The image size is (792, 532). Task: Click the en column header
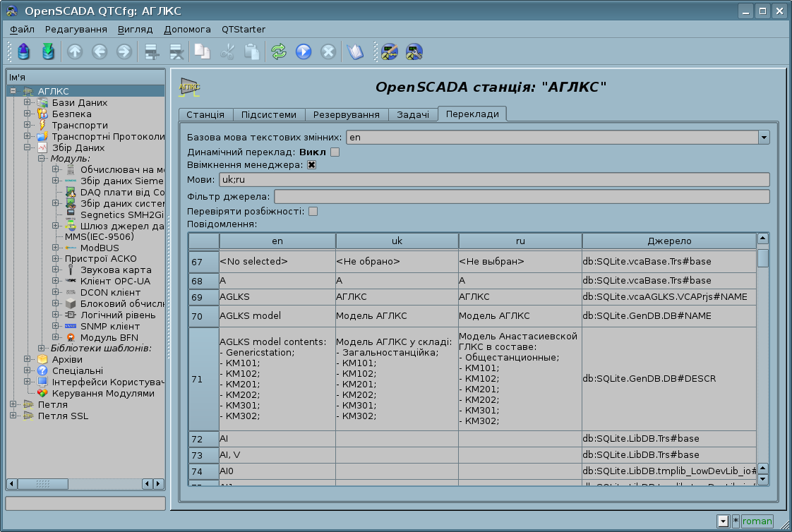[x=277, y=241]
